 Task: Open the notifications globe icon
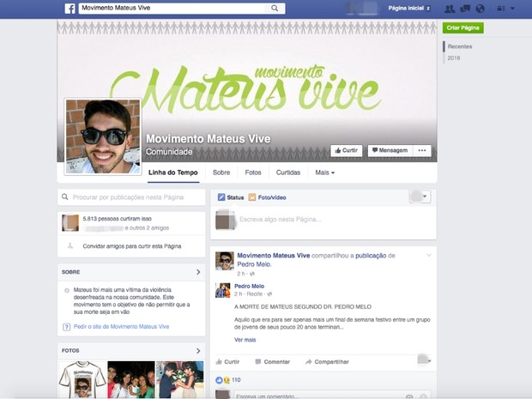pyautogui.click(x=479, y=8)
